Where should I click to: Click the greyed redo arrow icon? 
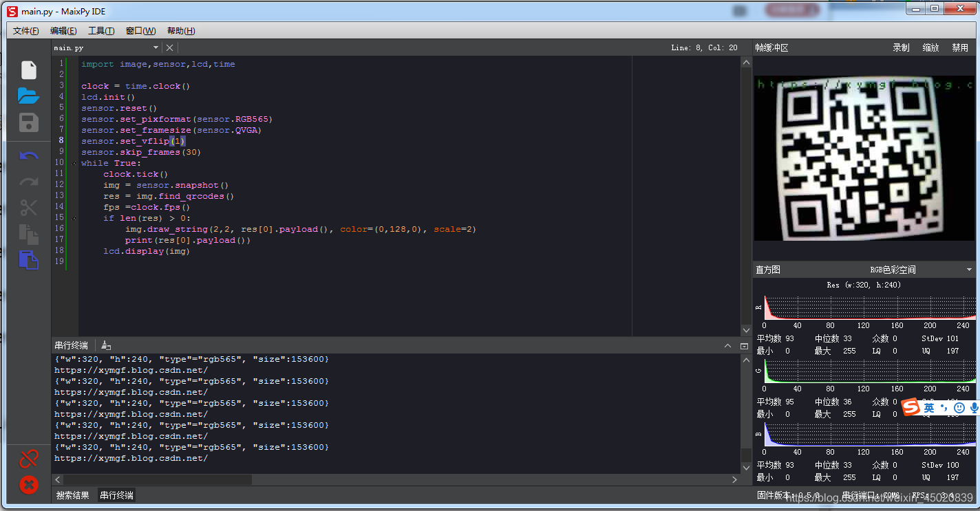click(x=29, y=182)
